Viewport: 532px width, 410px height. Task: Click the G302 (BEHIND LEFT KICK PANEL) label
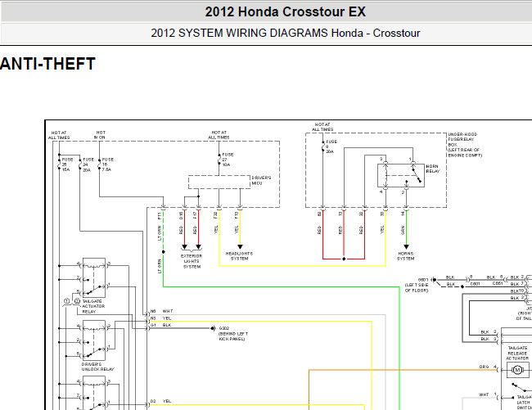233,334
